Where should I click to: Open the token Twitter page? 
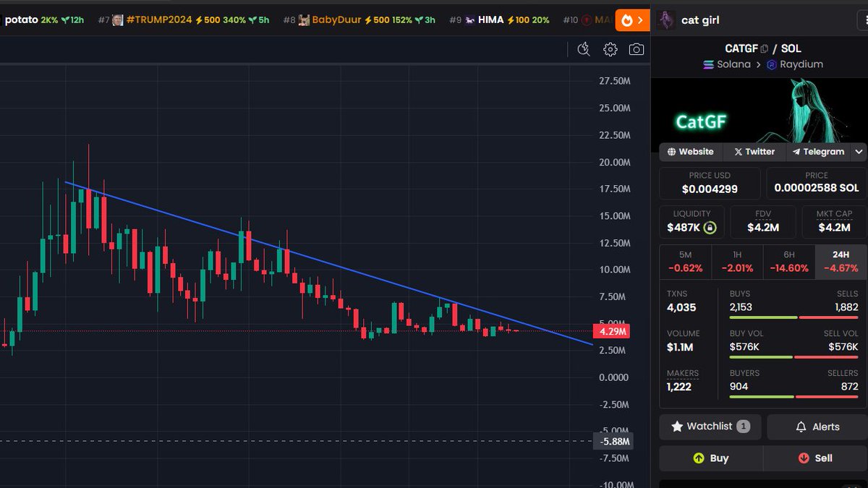pyautogui.click(x=754, y=152)
